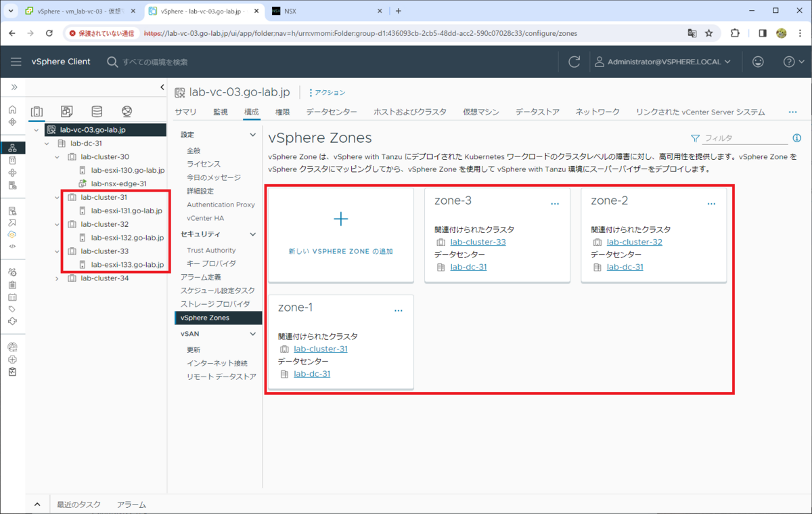This screenshot has height=514, width=812.
Task: Open the lab-cluster-33 link in zone-3
Action: point(478,242)
